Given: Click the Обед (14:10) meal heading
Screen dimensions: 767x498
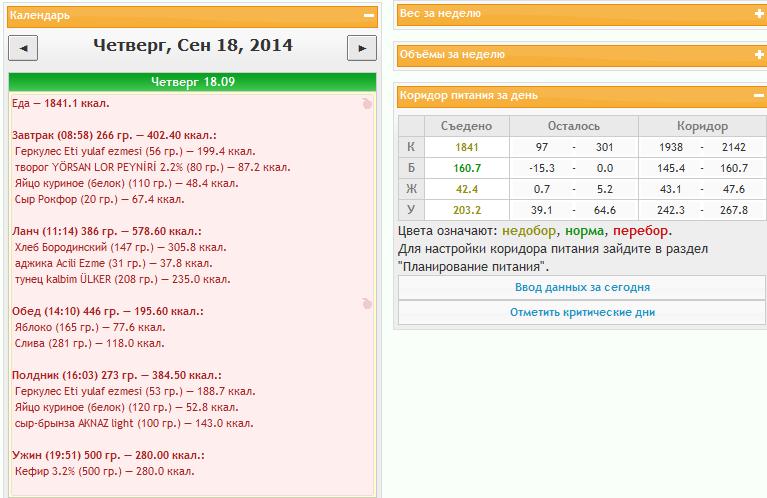Looking at the screenshot, I should pyautogui.click(x=108, y=312).
